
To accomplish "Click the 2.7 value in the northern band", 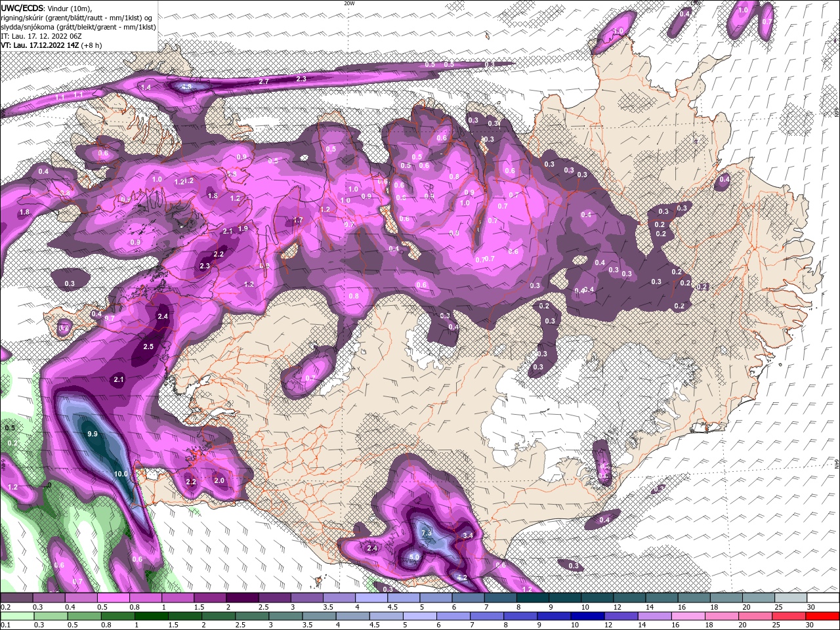I will tap(264, 81).
